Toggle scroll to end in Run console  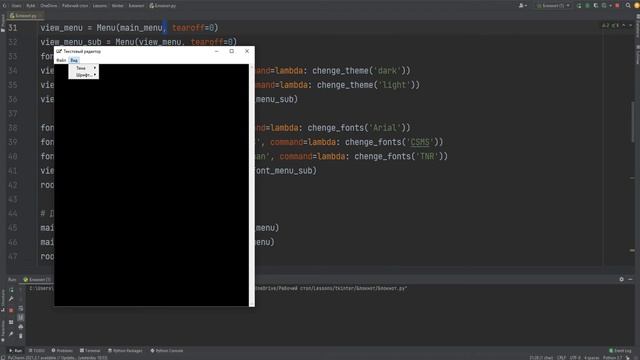pyautogui.click(x=21, y=318)
